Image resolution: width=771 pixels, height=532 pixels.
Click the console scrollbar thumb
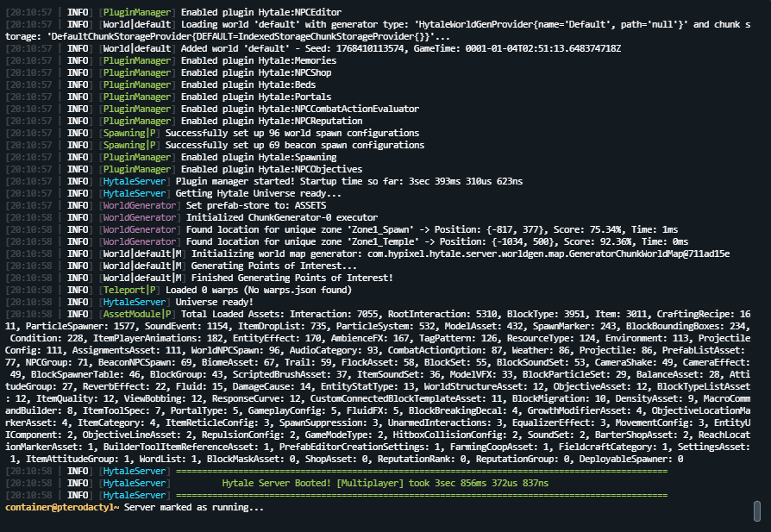coord(756,510)
